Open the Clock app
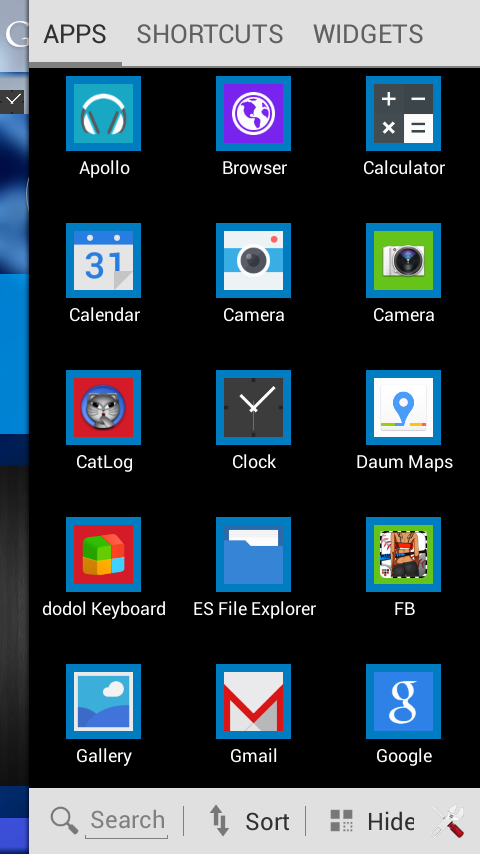Screen dimensions: 480x854 pyautogui.click(x=253, y=407)
